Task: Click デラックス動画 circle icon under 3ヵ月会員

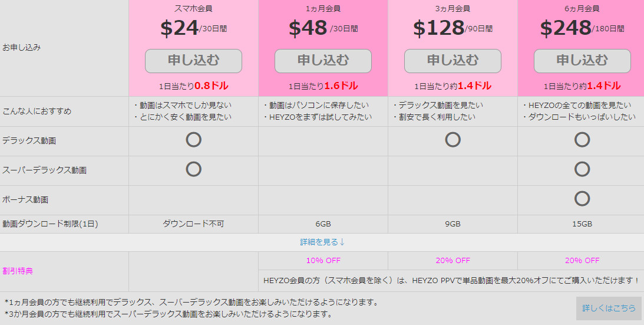Action: [453, 140]
